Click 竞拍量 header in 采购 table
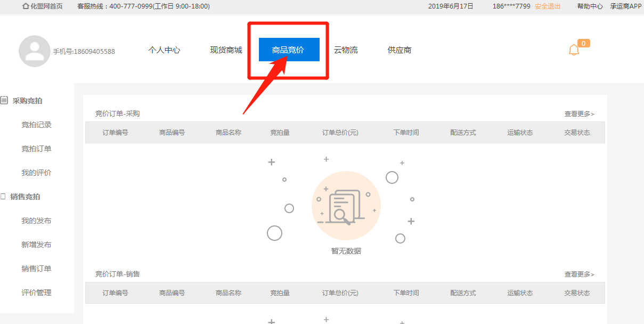Image resolution: width=644 pixels, height=324 pixels. click(x=280, y=133)
